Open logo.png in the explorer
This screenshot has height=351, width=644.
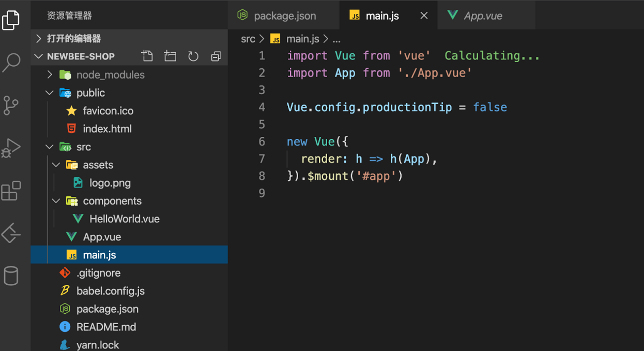click(129, 182)
